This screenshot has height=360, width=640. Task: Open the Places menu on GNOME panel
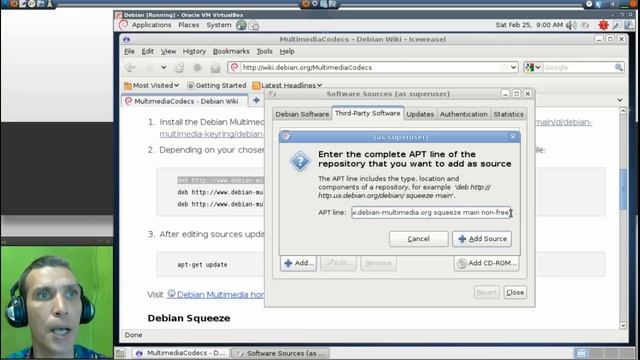coord(189,25)
